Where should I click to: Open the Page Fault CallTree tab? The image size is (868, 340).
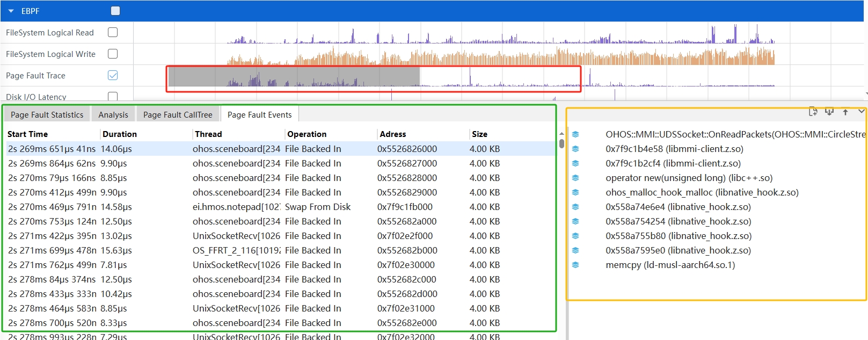(x=178, y=114)
